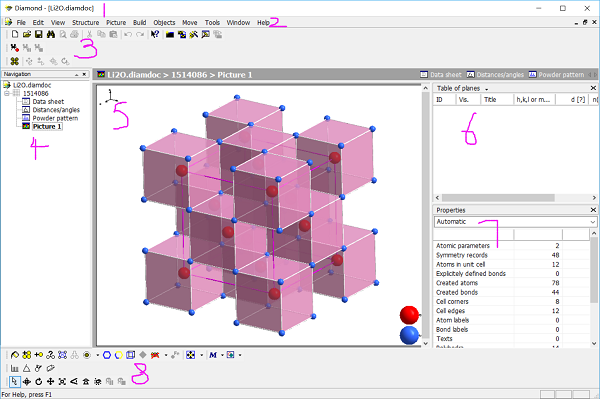Click the yellow four-atom clover icon above Navigation
600x399 pixels.
[15, 61]
